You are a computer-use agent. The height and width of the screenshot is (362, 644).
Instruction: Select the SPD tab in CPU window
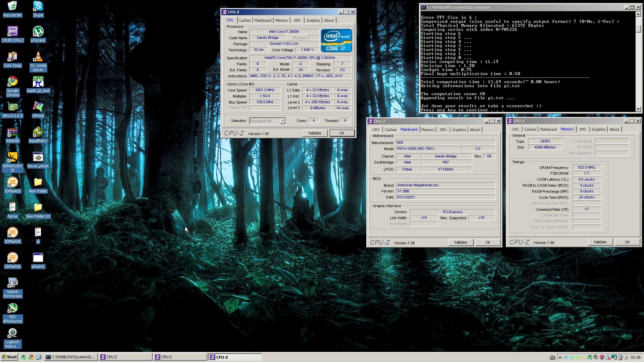297,21
